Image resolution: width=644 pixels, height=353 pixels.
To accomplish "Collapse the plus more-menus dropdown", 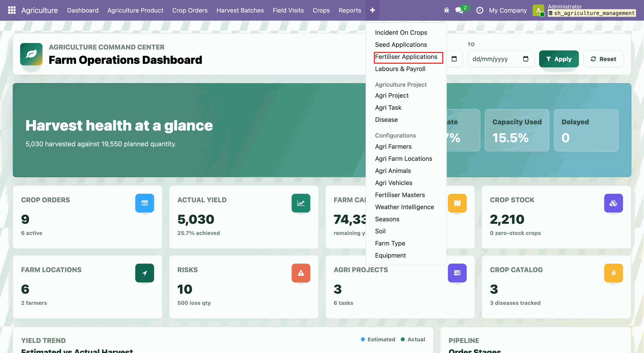I will pyautogui.click(x=372, y=10).
